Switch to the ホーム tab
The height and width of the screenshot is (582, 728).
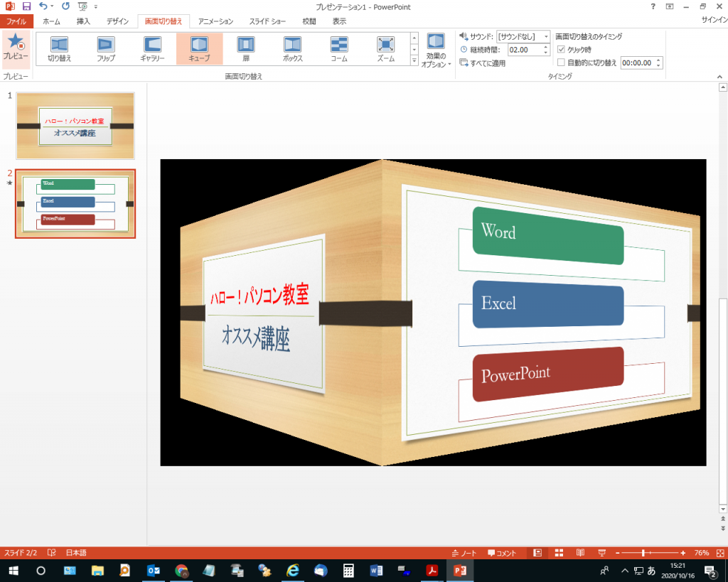click(x=51, y=21)
